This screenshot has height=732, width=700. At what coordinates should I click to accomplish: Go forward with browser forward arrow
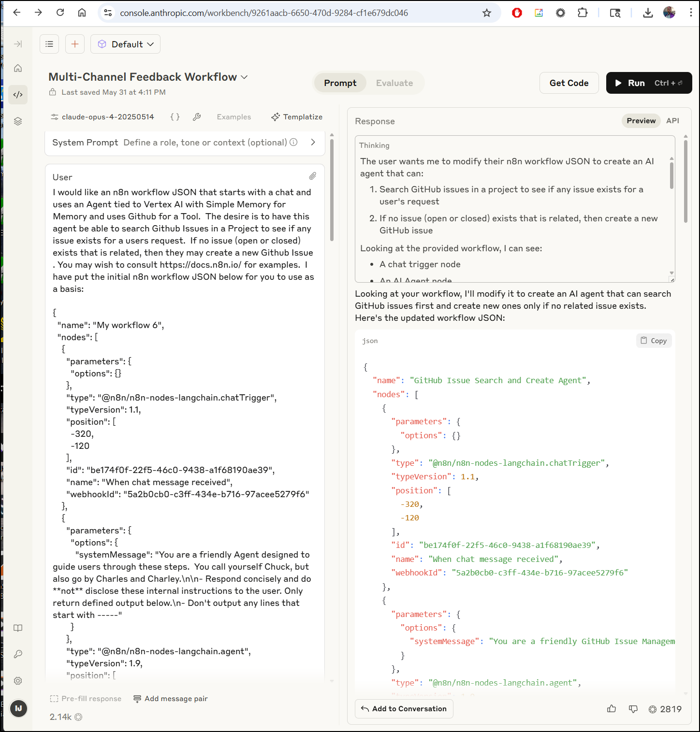38,13
